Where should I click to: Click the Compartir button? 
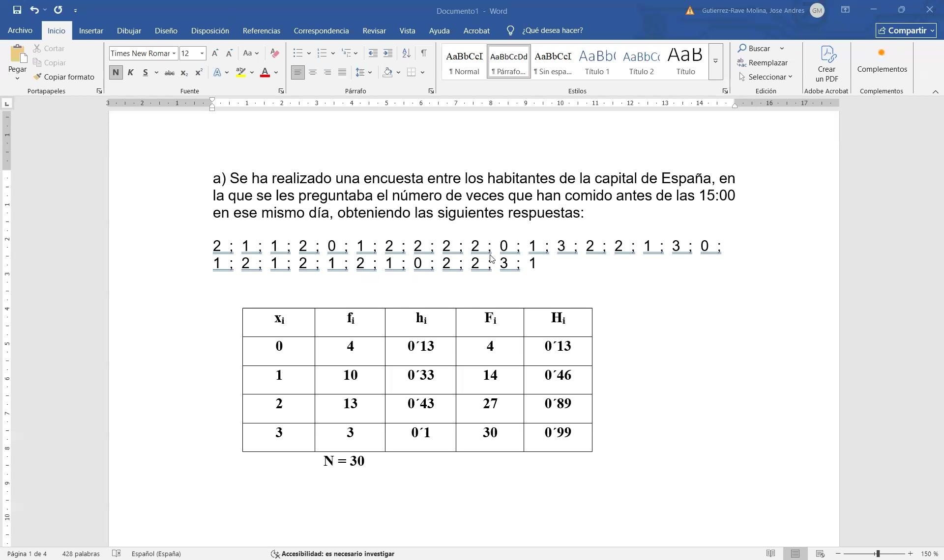pos(906,30)
